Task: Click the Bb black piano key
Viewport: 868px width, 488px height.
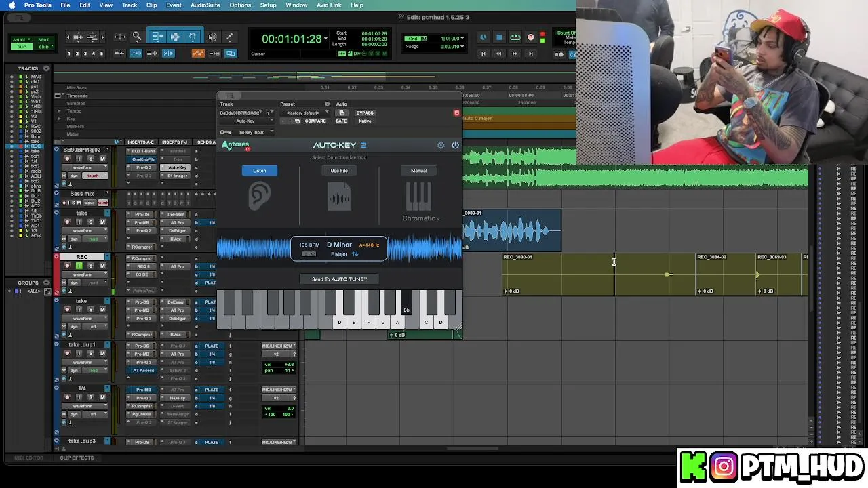Action: tap(406, 304)
